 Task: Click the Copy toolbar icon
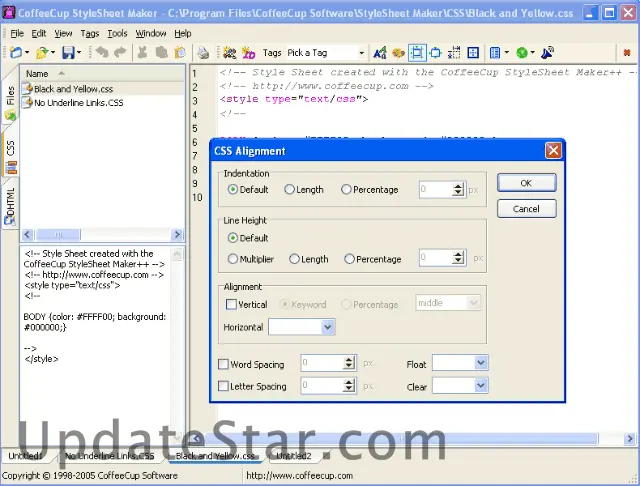(x=162, y=53)
